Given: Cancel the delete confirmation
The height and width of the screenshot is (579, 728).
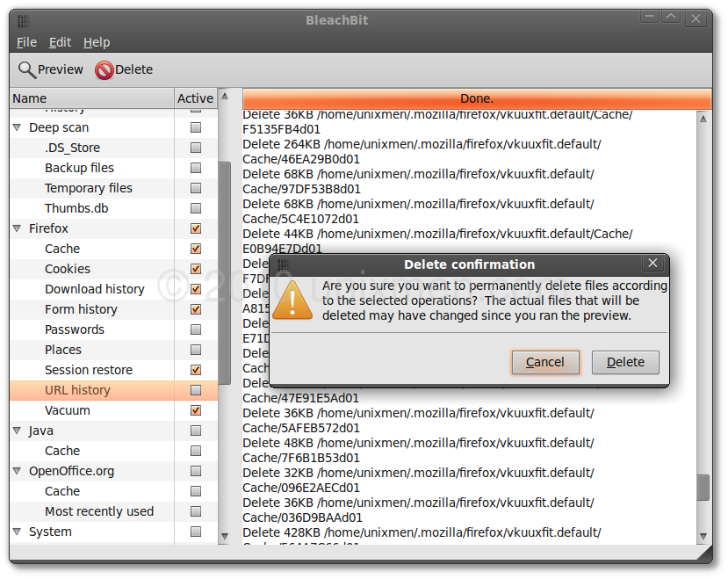Looking at the screenshot, I should pyautogui.click(x=545, y=362).
